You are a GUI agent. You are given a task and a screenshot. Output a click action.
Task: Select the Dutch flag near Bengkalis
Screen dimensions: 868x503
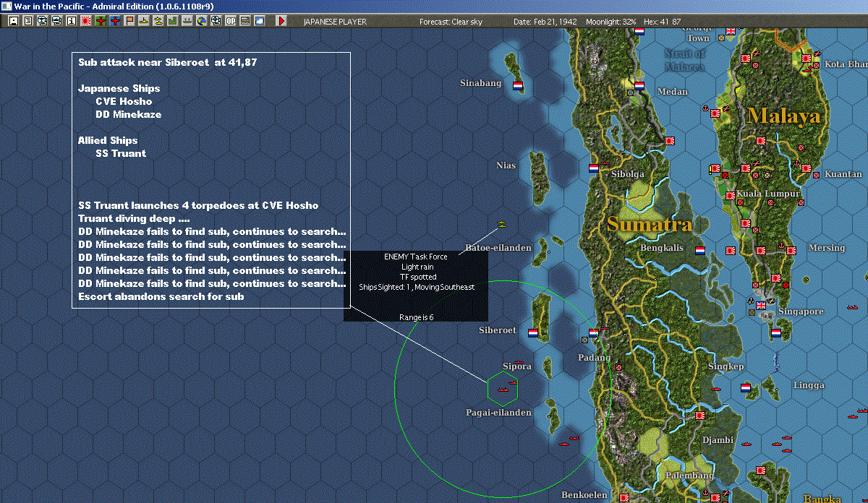(699, 250)
